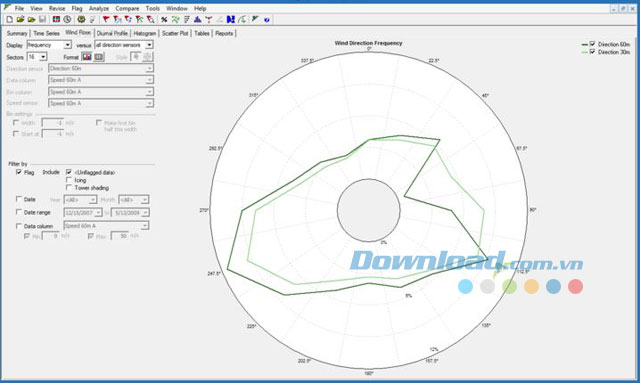Switch to the Scatter Plot tab
This screenshot has width=640, height=383.
coord(175,33)
